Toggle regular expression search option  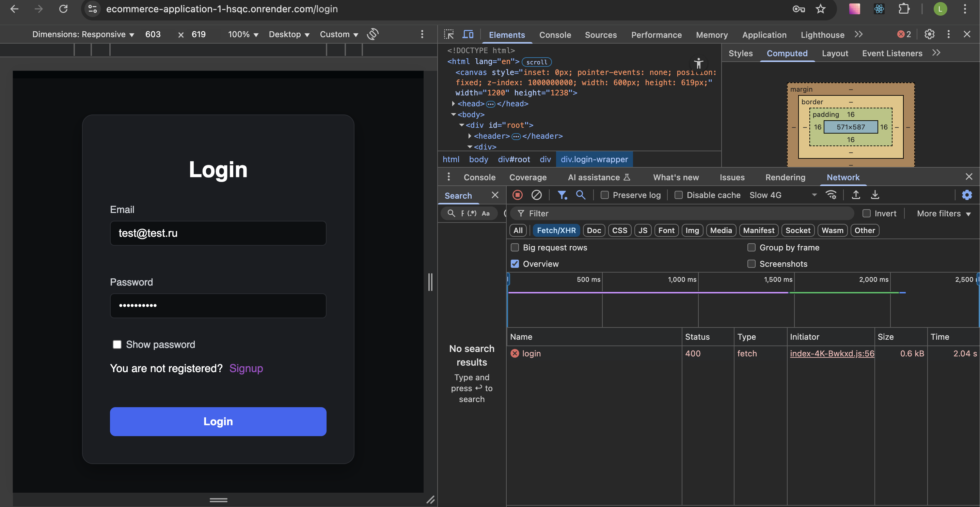pos(472,213)
